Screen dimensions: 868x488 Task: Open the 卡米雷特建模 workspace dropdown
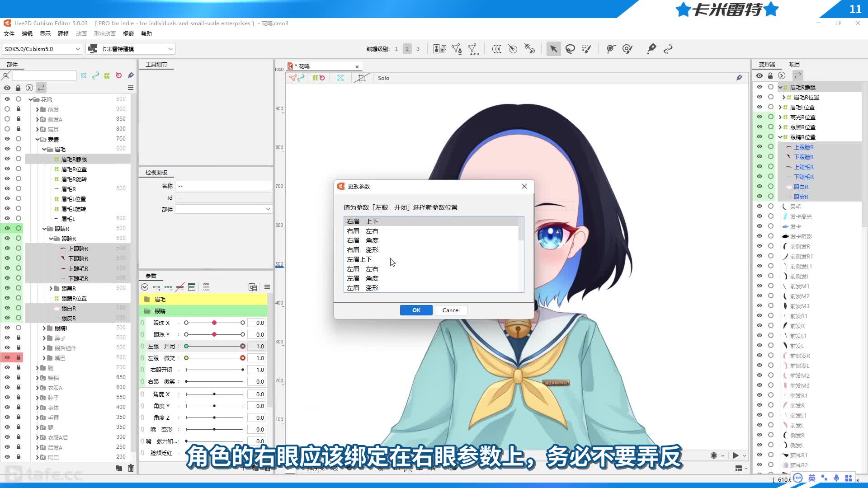pyautogui.click(x=131, y=49)
